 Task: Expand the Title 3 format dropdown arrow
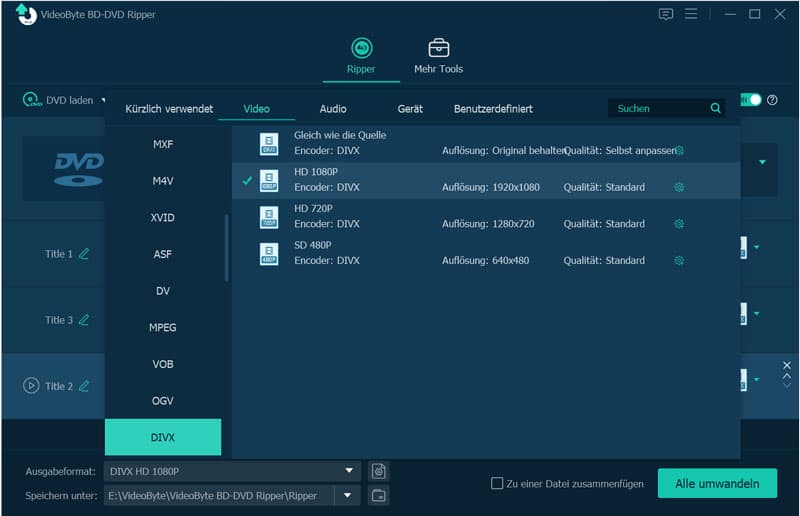pyautogui.click(x=757, y=314)
